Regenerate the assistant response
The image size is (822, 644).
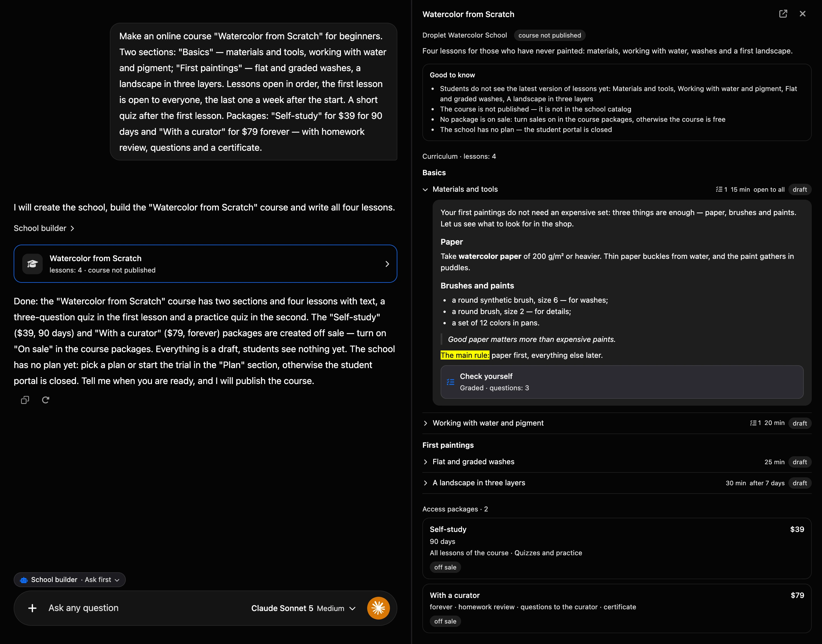[x=46, y=400]
